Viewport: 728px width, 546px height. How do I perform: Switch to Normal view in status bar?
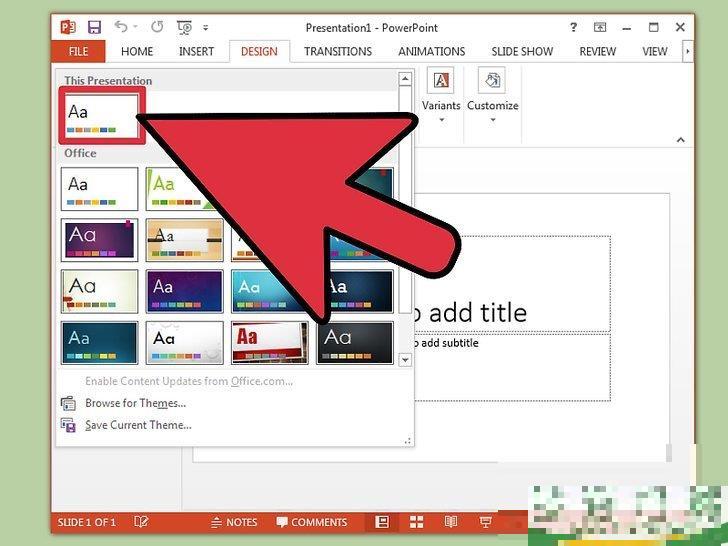click(x=382, y=522)
